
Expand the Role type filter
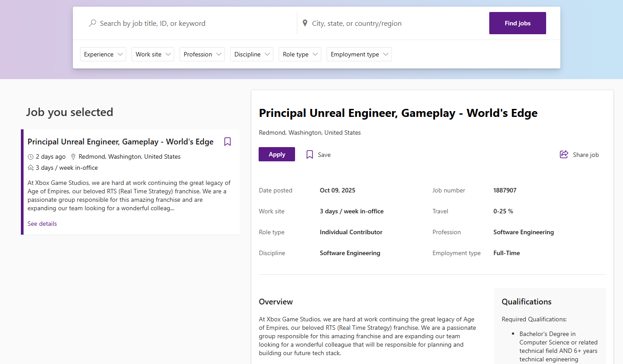tap(300, 54)
